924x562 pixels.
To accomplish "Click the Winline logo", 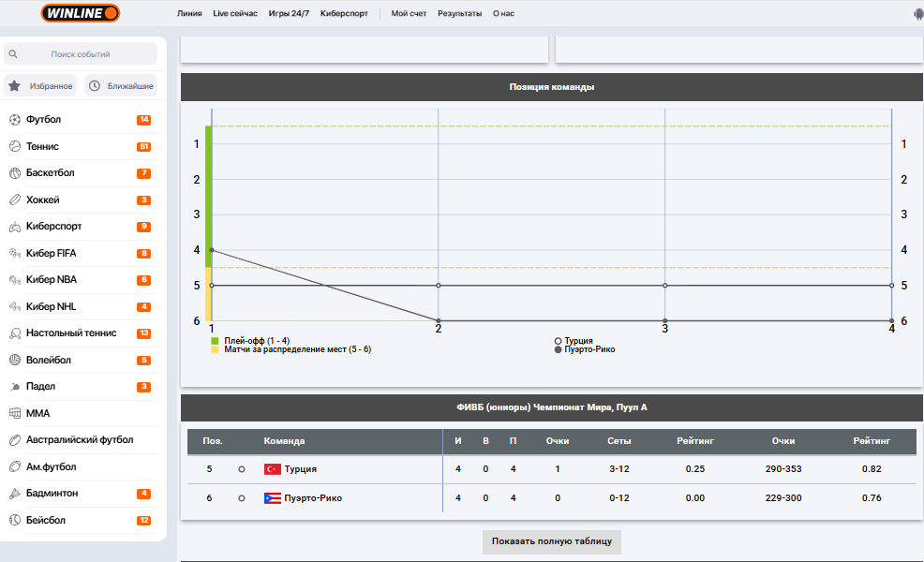I will pos(81,13).
